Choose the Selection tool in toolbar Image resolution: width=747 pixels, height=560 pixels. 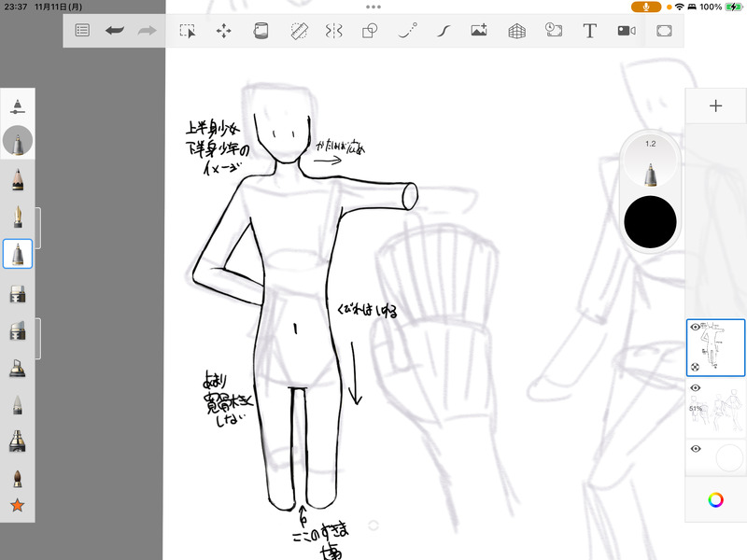[x=188, y=31]
